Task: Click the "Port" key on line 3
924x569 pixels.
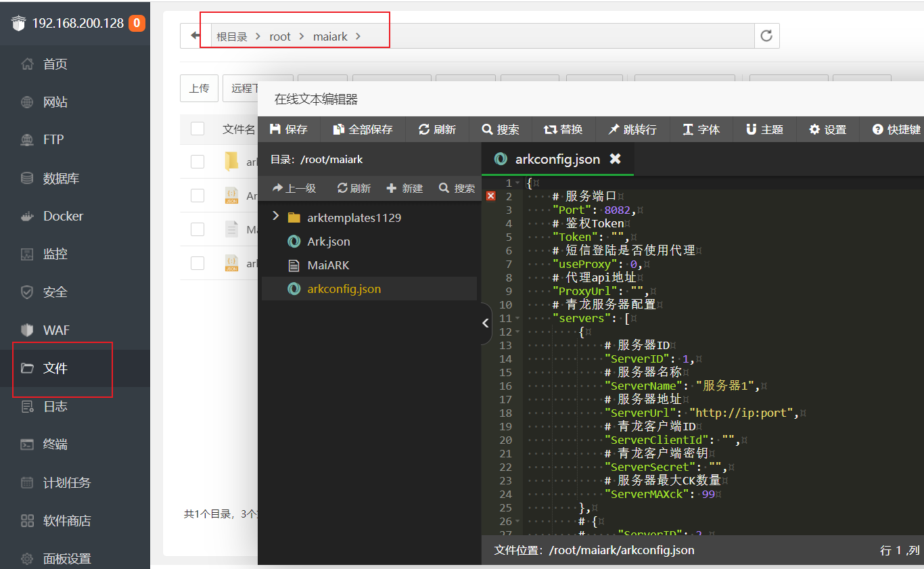Action: click(572, 210)
